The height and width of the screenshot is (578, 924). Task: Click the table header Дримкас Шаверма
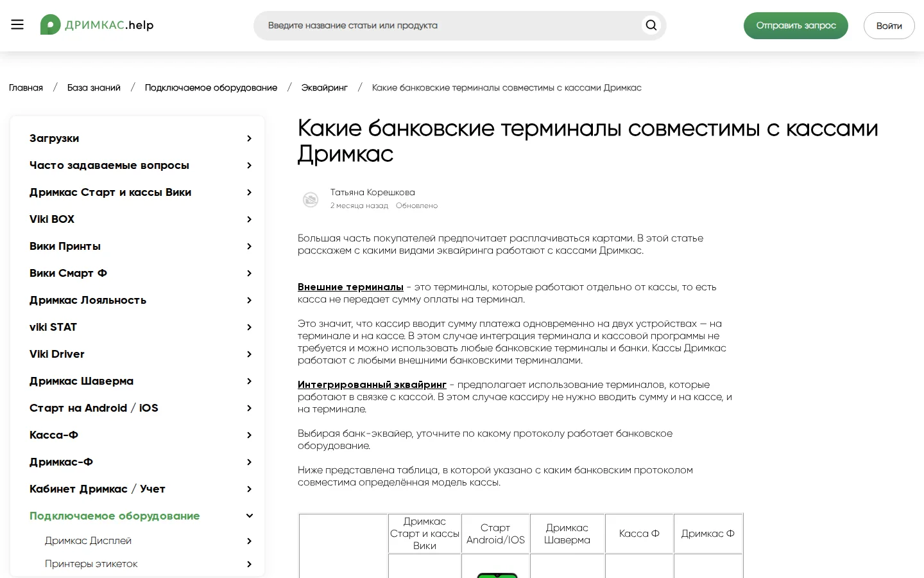tap(567, 534)
